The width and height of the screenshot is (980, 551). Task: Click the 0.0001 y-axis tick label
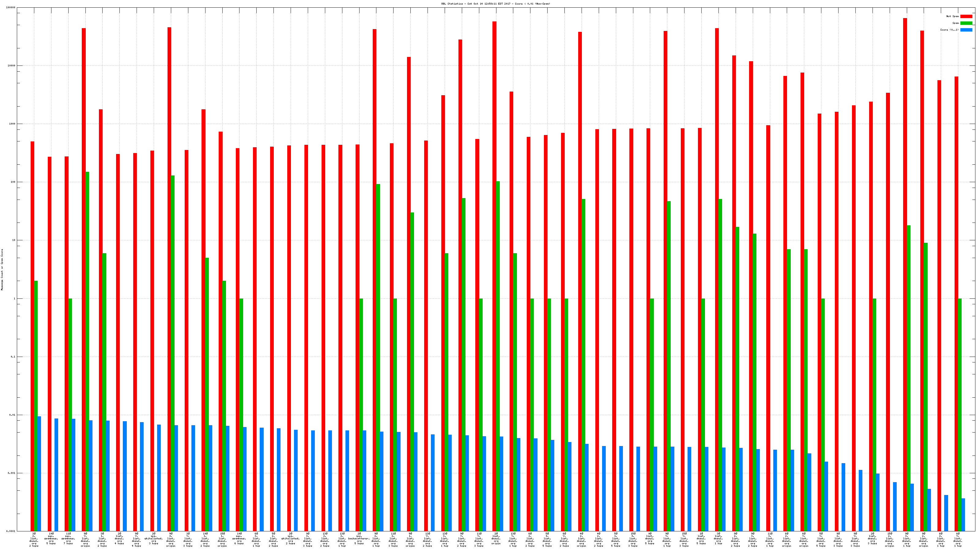click(11, 531)
